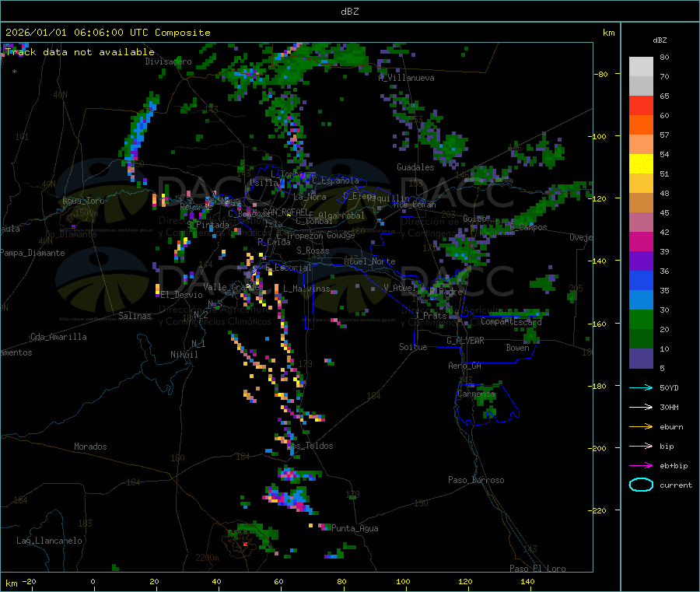
Task: Select the green 20 dBZ color swatch
Action: [641, 319]
